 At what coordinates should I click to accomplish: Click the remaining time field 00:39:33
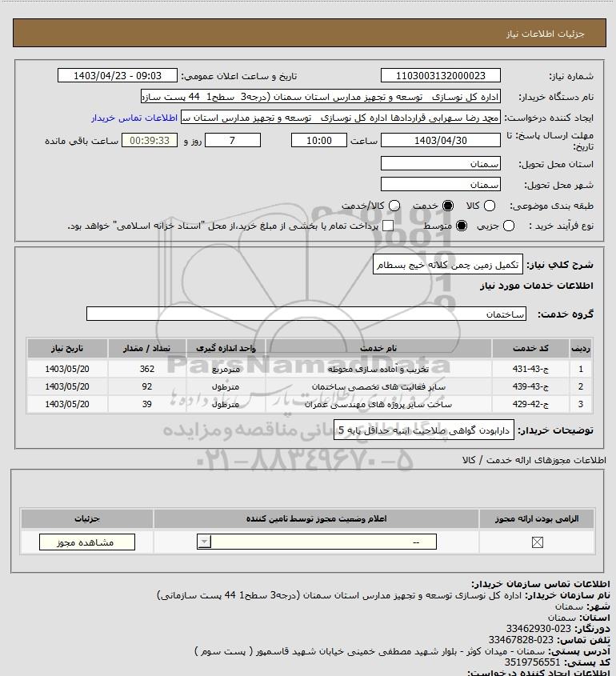150,140
